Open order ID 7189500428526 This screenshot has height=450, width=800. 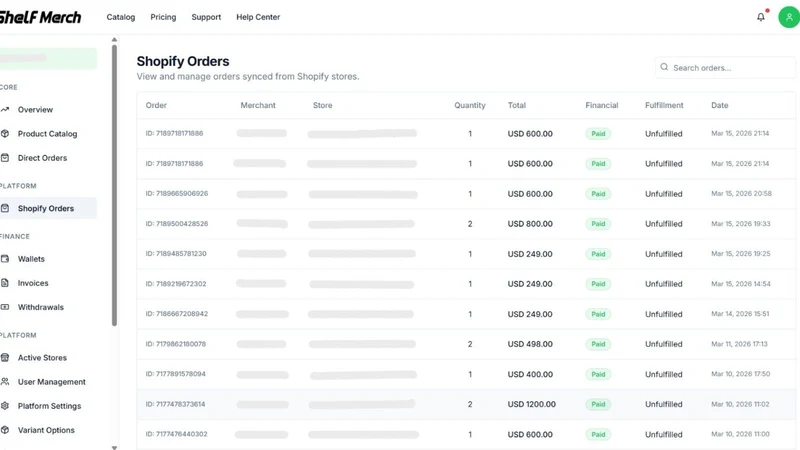coord(177,223)
